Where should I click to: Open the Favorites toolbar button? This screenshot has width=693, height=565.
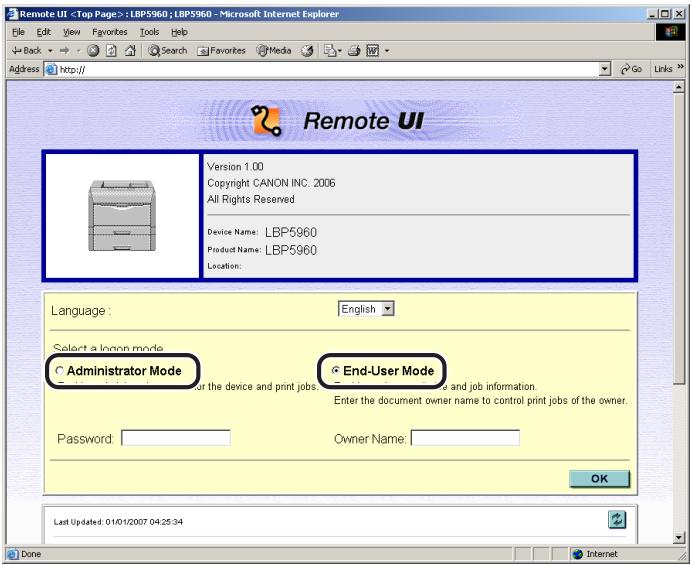221,51
